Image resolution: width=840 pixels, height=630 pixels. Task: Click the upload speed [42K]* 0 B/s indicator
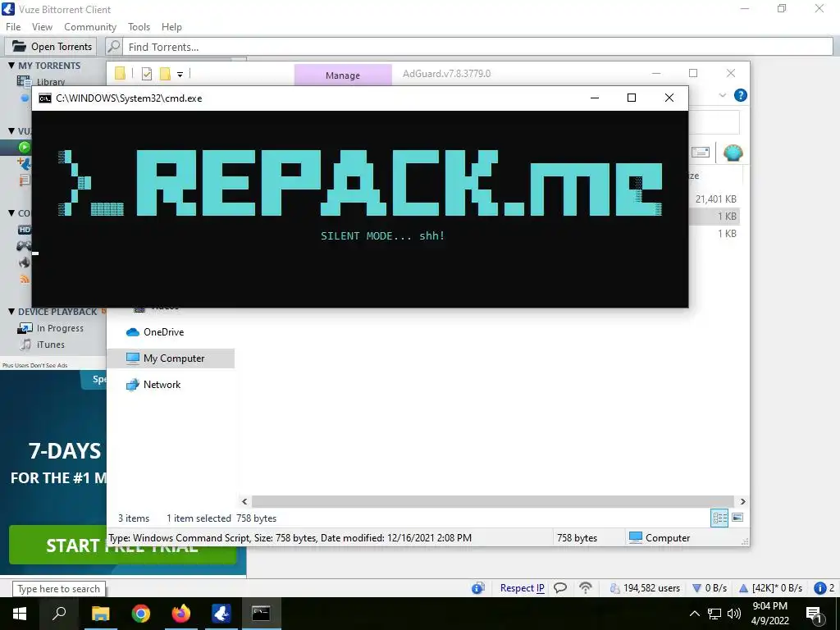point(770,588)
